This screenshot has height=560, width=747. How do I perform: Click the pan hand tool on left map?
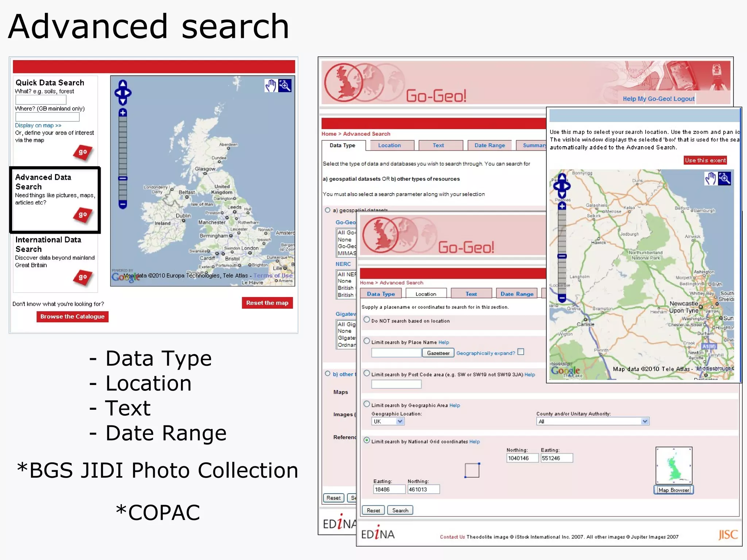pos(270,86)
